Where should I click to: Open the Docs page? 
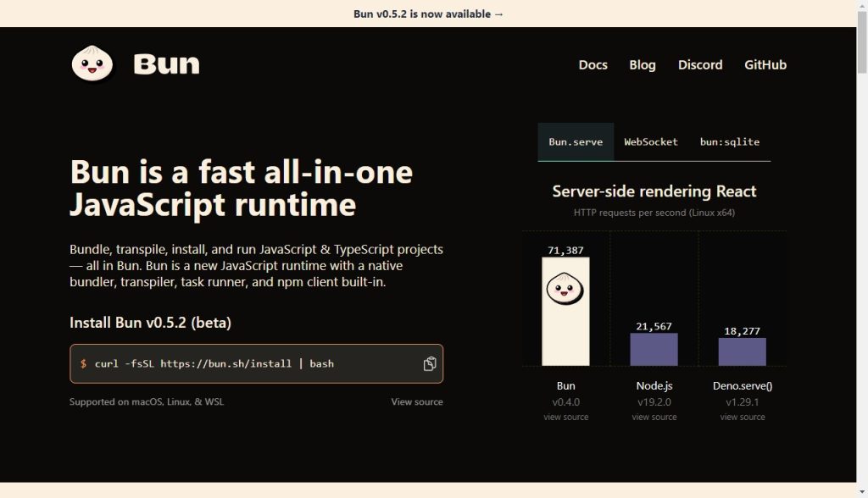pos(593,64)
